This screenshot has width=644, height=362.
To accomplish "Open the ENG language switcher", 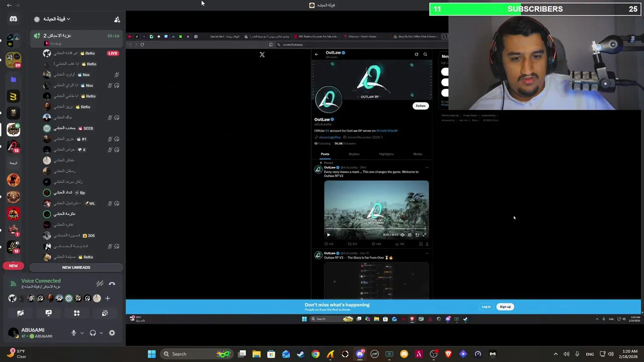I will pos(590,354).
